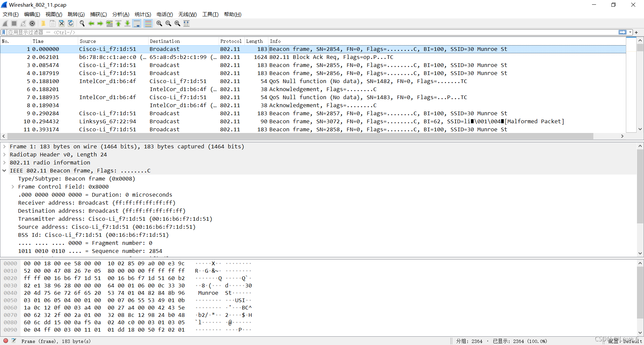Open the 捕获(C) menu
The image size is (644, 345).
point(98,14)
